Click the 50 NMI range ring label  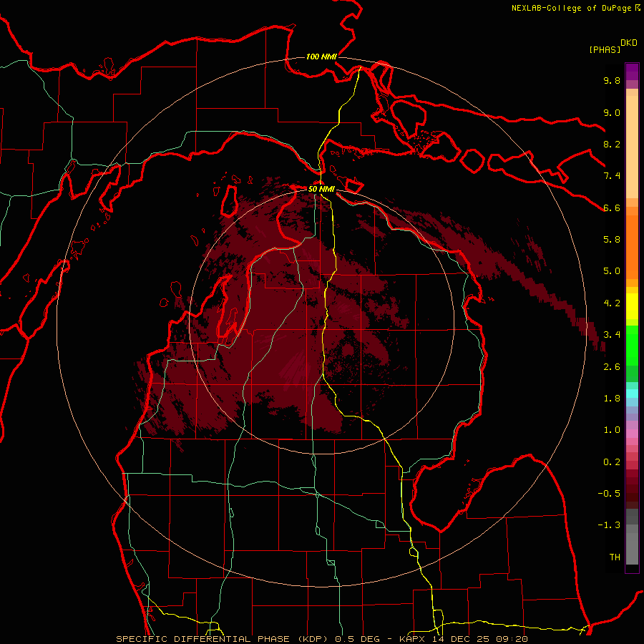321,189
